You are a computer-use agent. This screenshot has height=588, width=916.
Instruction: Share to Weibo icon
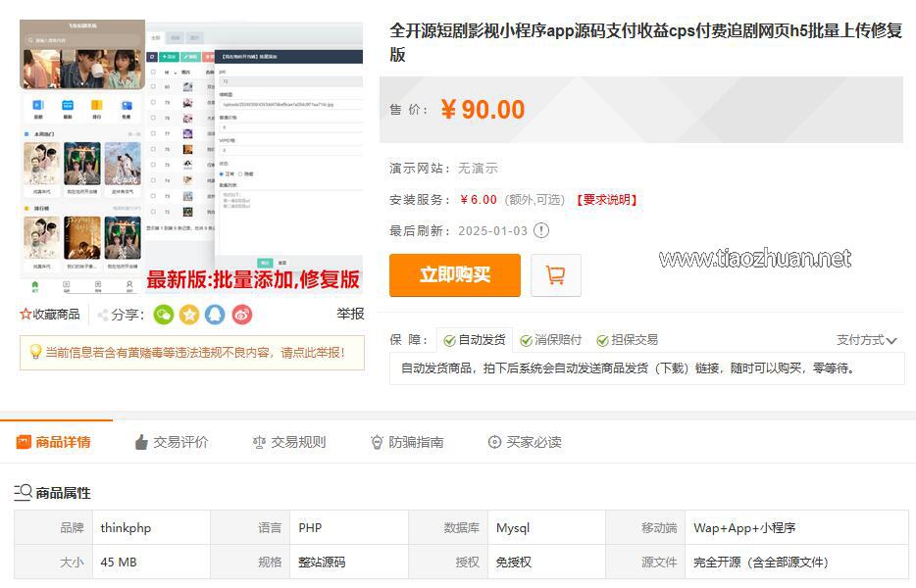tap(241, 315)
